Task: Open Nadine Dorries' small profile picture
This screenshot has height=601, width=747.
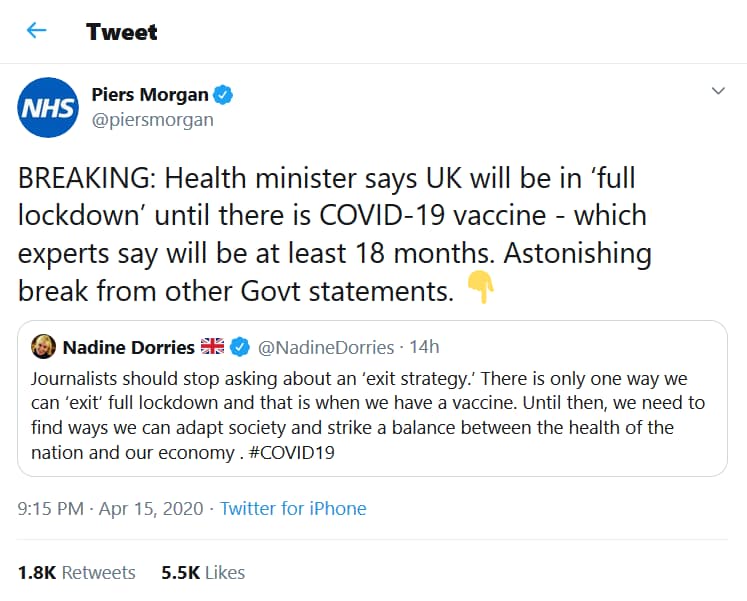Action: tap(44, 347)
